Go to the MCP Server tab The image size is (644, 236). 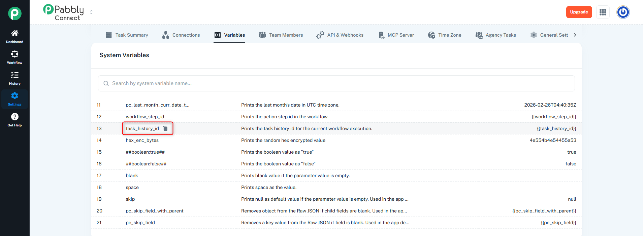tap(396, 35)
